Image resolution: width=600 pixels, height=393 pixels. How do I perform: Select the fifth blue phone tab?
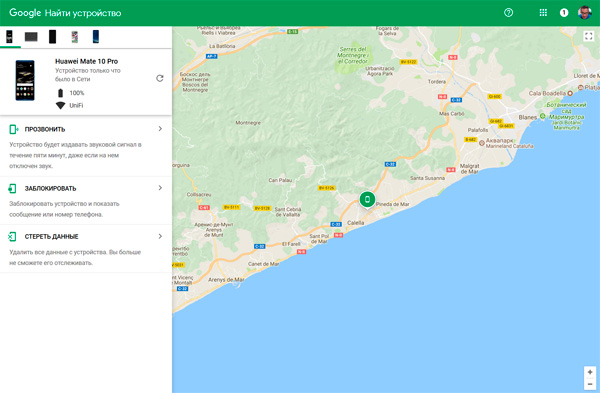pos(96,37)
